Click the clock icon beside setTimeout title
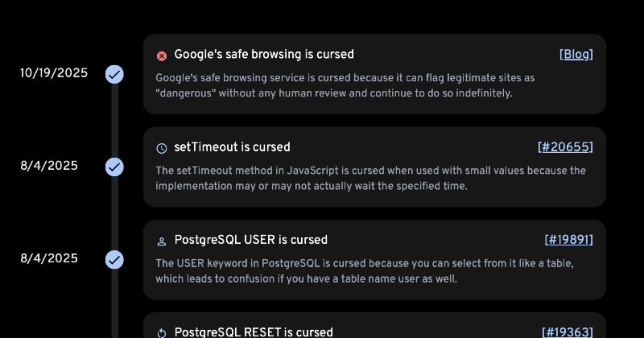This screenshot has height=338, width=644. pos(162,148)
